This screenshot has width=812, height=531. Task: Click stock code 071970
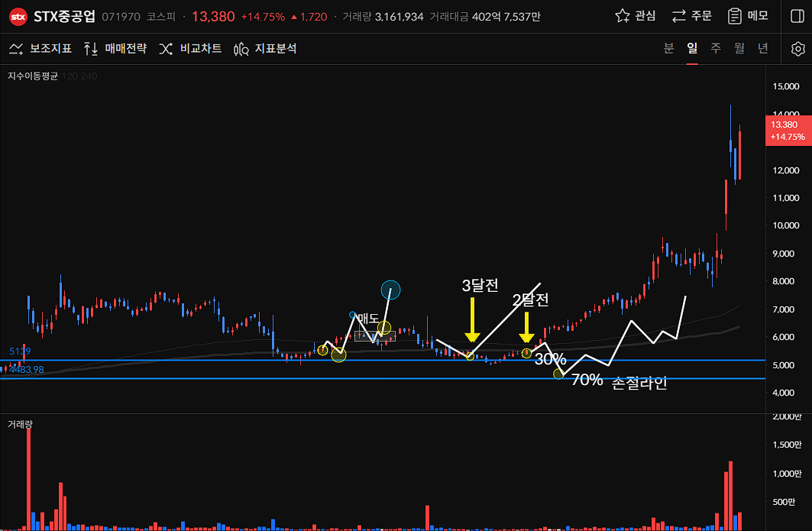pyautogui.click(x=121, y=17)
